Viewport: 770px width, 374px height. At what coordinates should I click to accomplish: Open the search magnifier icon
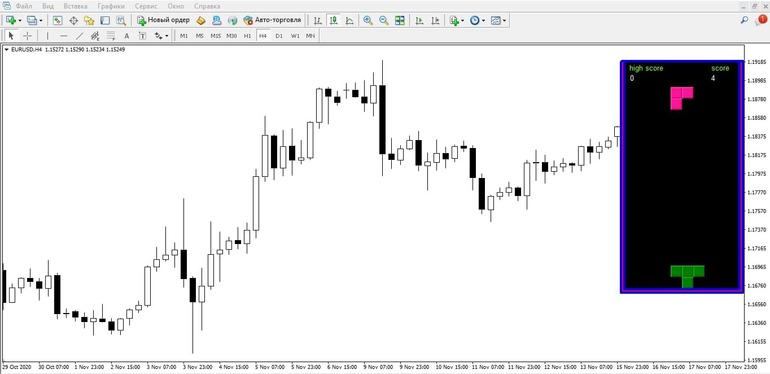(744, 20)
